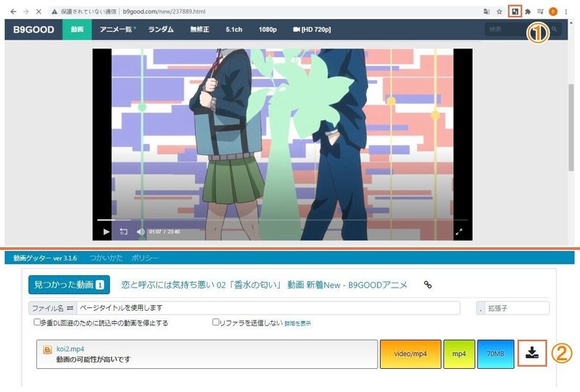Click the green mp4 label
580x392 pixels.
tap(459, 354)
